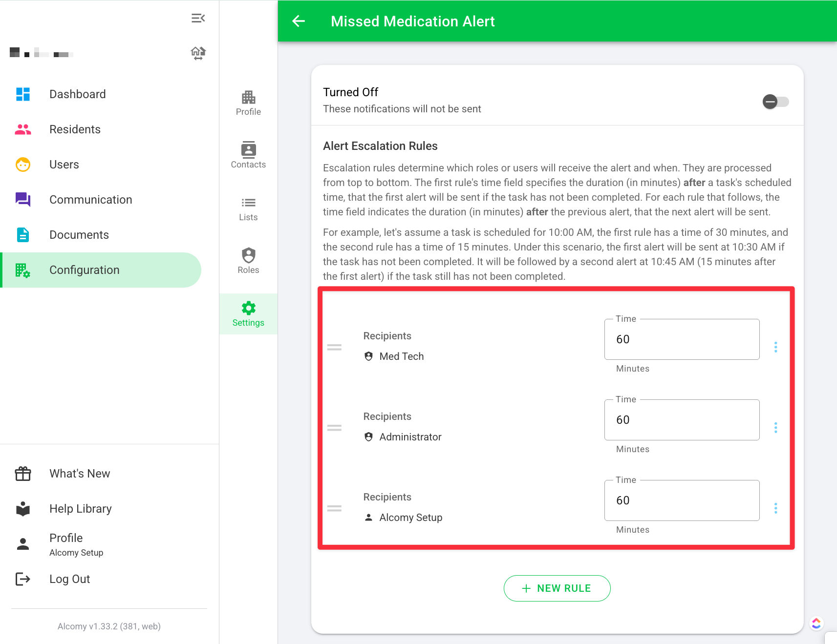Click the Alcomy v1.33.2 version text
837x644 pixels.
[109, 626]
